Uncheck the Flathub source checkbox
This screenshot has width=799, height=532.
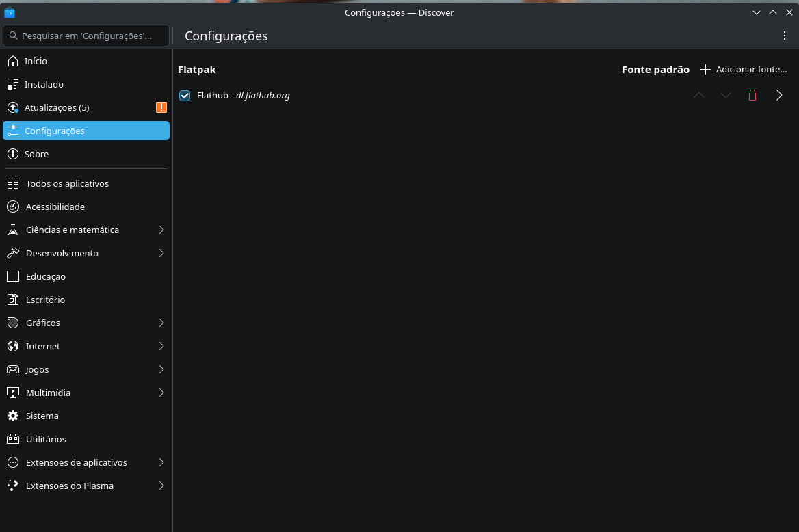pyautogui.click(x=184, y=96)
